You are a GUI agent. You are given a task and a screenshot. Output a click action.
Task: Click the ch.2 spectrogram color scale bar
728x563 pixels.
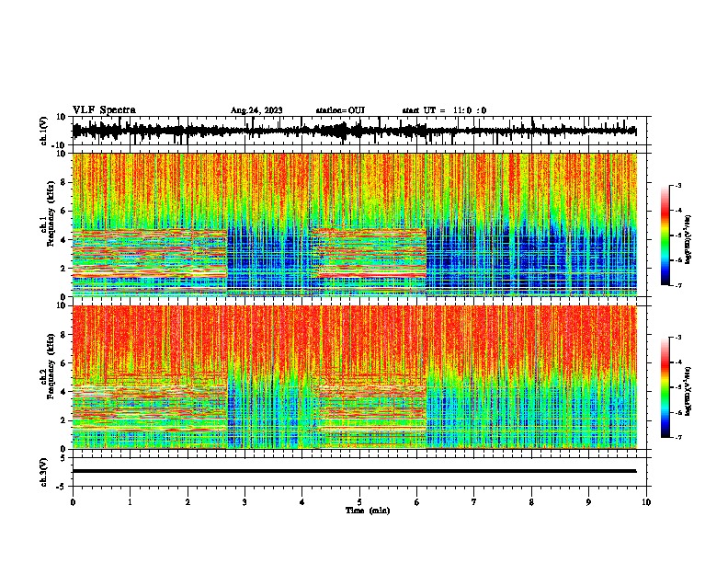[x=665, y=387]
